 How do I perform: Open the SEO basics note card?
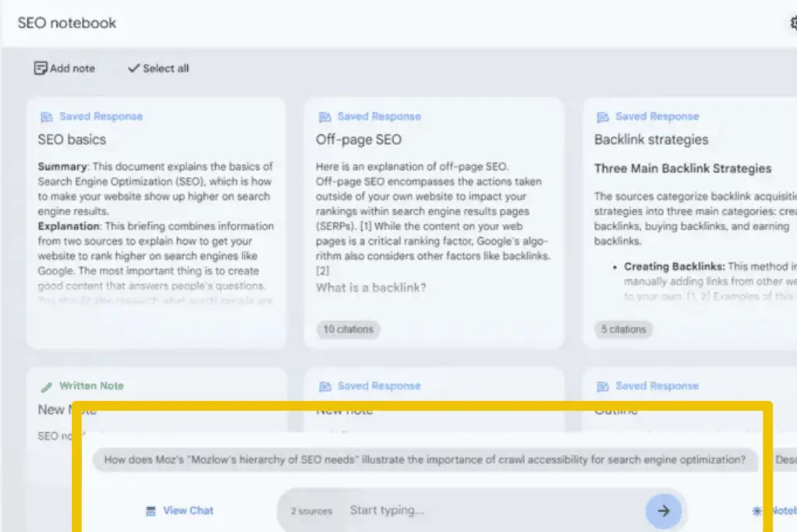click(155, 222)
